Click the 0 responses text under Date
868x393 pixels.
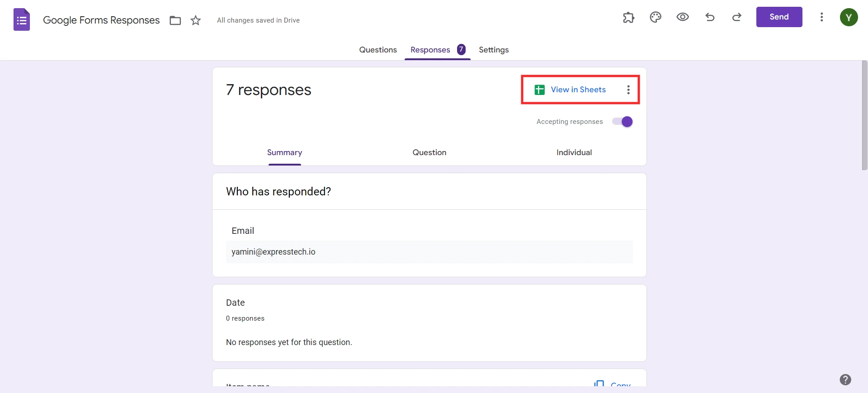245,318
